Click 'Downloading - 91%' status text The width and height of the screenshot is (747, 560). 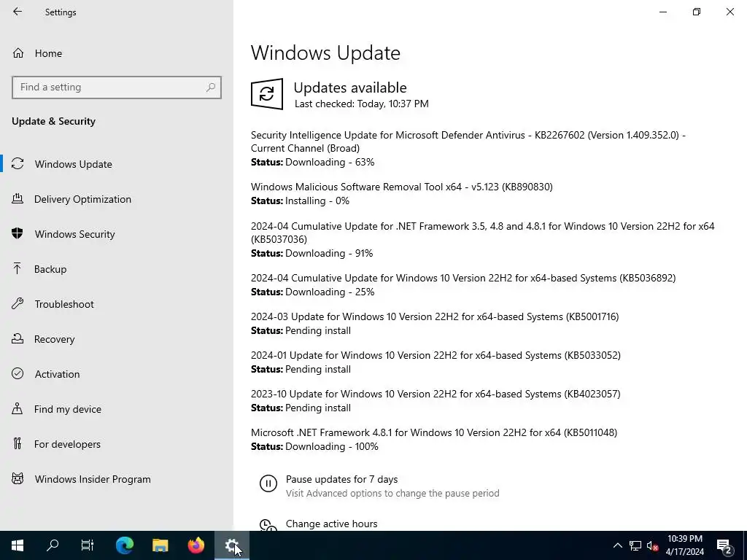[329, 253]
